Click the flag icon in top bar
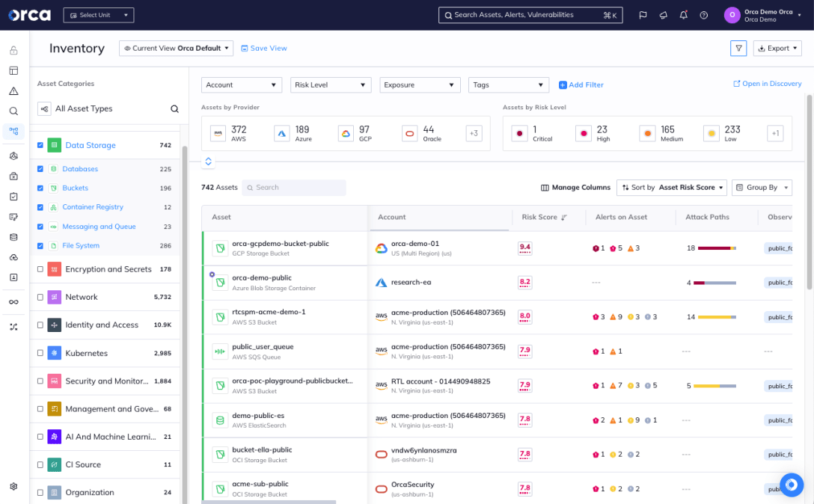Viewport: 814px width, 504px height. [x=643, y=15]
